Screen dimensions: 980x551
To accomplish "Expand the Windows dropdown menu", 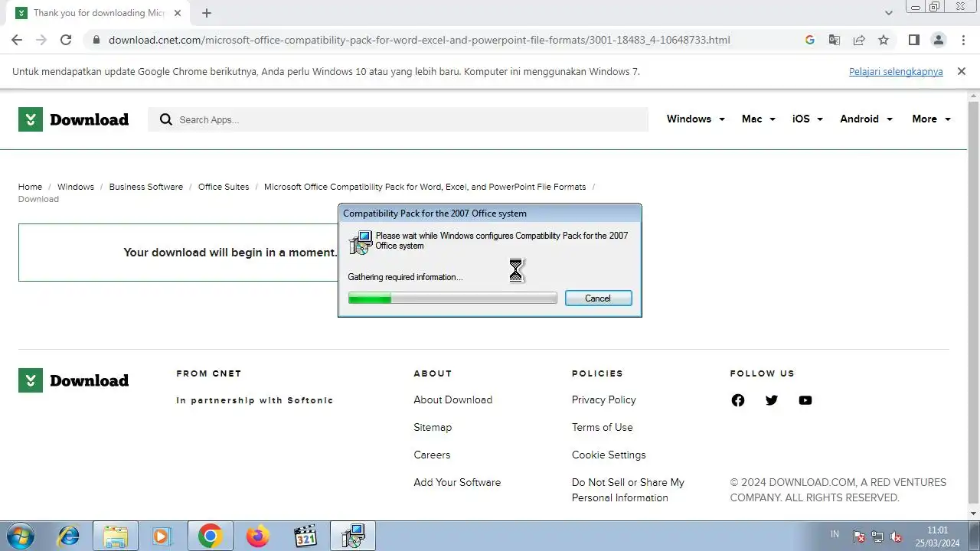I will pos(695,119).
